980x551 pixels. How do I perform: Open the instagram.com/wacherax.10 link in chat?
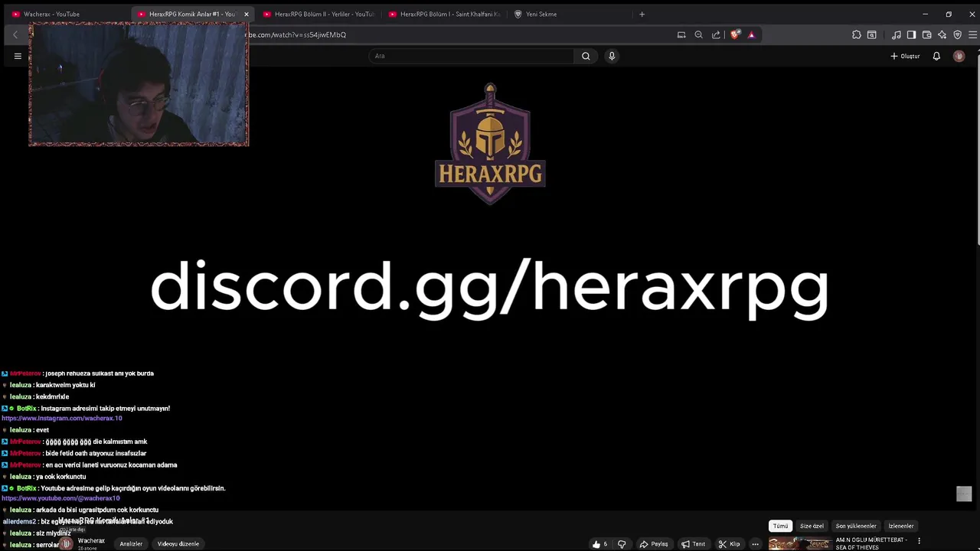(62, 419)
